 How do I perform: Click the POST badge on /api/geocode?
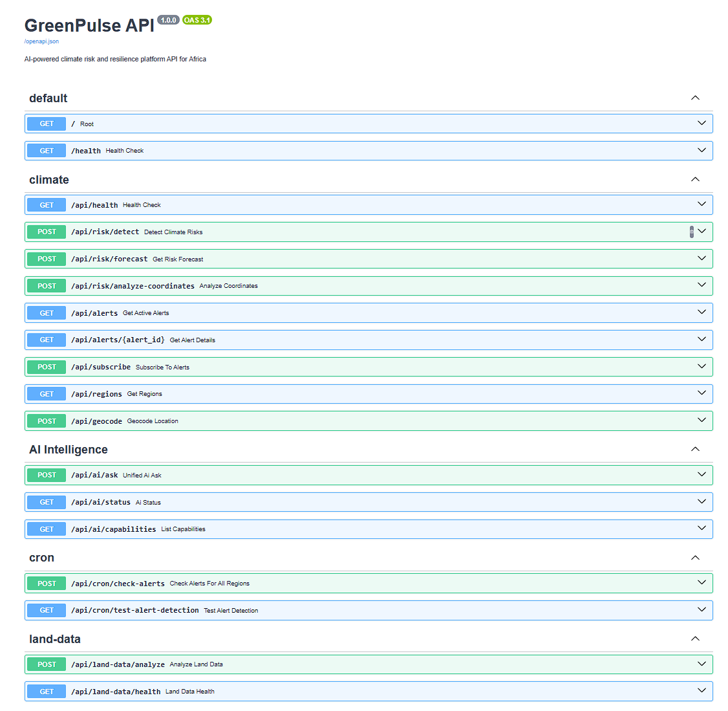45,421
